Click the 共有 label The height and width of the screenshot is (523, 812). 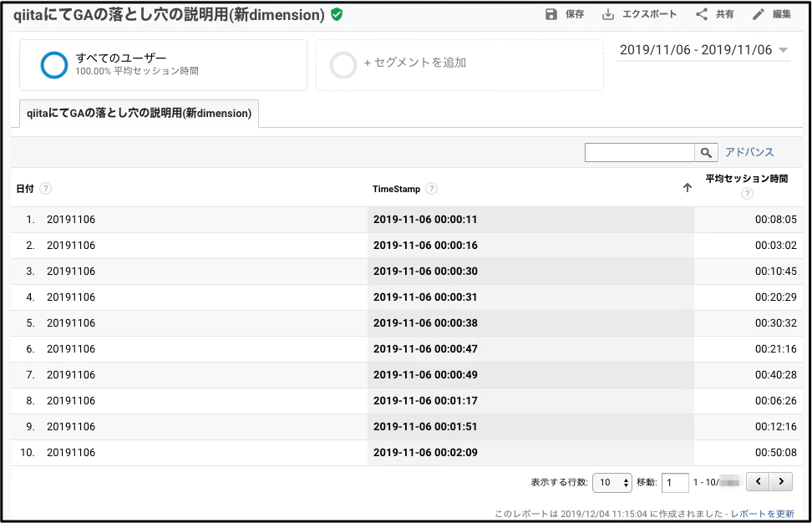[725, 14]
